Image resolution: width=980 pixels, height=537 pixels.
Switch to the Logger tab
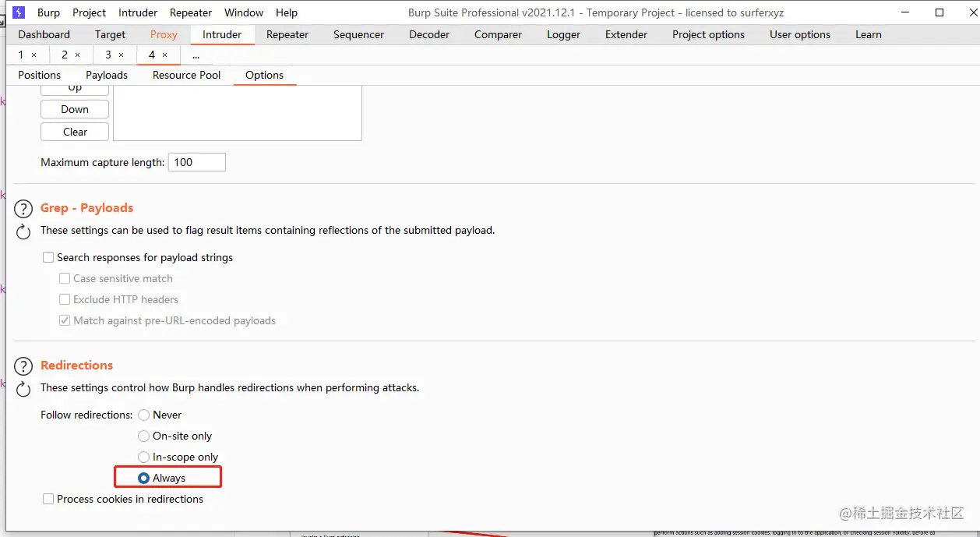563,34
